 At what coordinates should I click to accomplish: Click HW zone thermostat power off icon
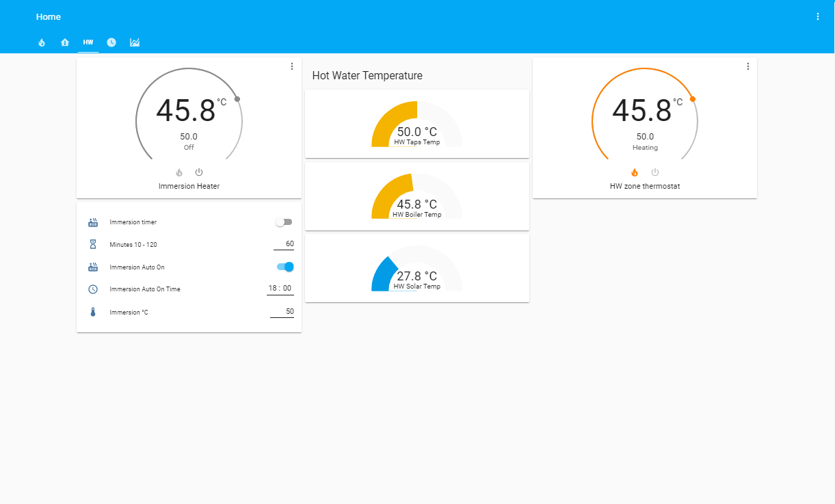tap(655, 172)
